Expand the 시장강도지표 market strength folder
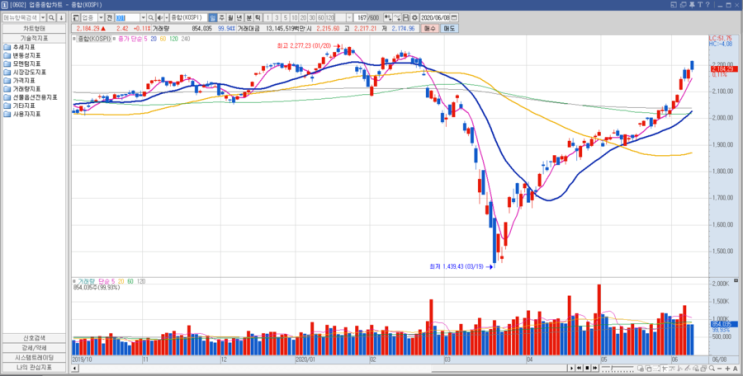 [25, 73]
